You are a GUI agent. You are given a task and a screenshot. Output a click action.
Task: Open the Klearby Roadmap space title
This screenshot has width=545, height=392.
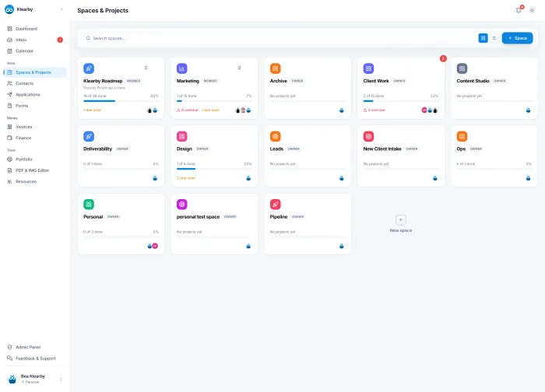103,81
